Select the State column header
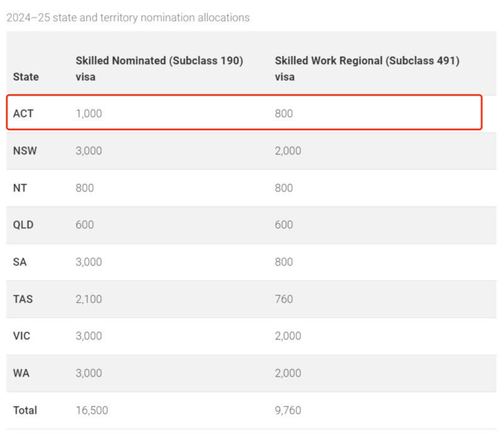The height and width of the screenshot is (434, 504). tap(26, 77)
